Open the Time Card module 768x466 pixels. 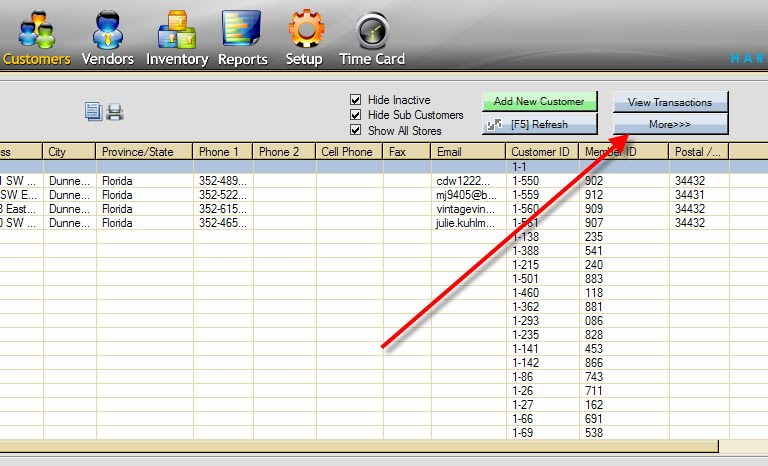coord(372,36)
